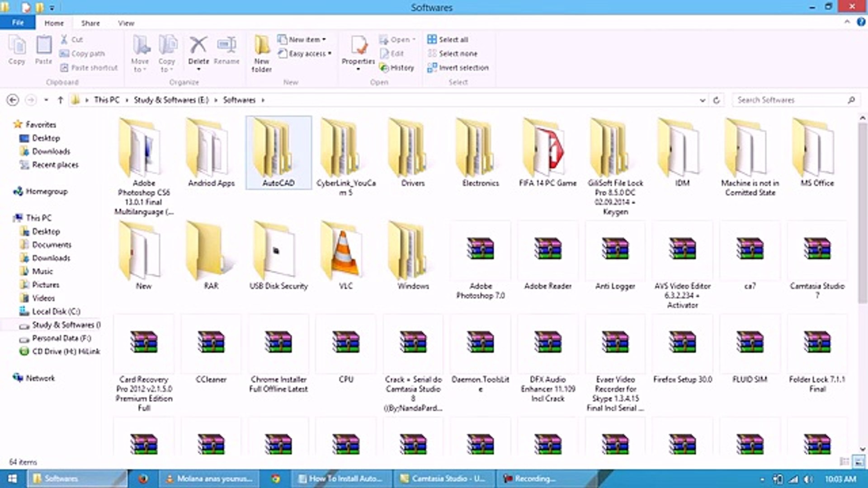
Task: Click This PC in the breadcrumb path
Action: (x=107, y=100)
